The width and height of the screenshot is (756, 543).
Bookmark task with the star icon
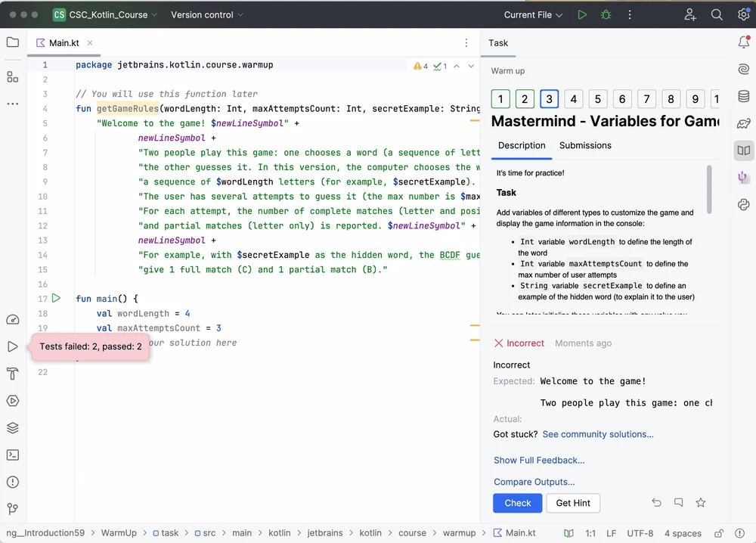(701, 503)
